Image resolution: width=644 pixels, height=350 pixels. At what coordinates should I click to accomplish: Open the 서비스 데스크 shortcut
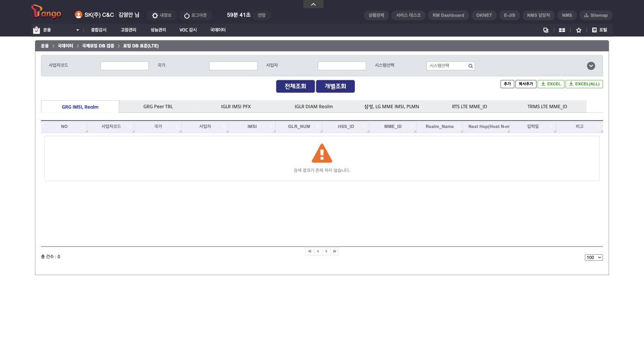pos(408,16)
